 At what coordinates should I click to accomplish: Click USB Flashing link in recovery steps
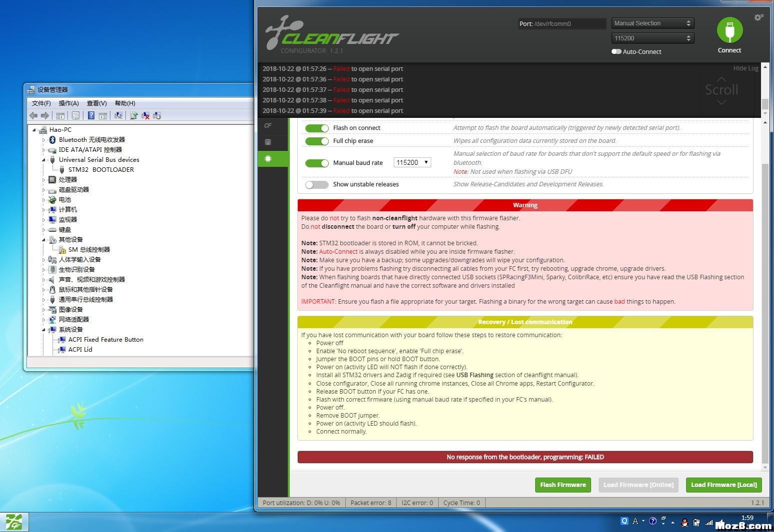pyautogui.click(x=475, y=375)
